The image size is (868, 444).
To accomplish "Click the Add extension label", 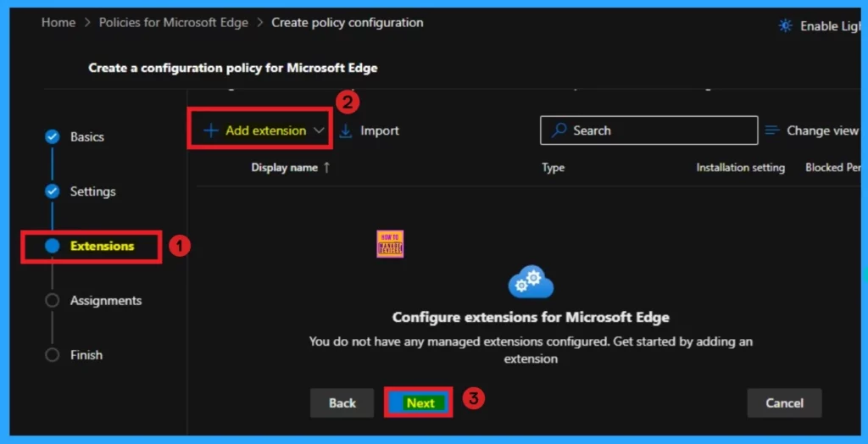I will (265, 130).
